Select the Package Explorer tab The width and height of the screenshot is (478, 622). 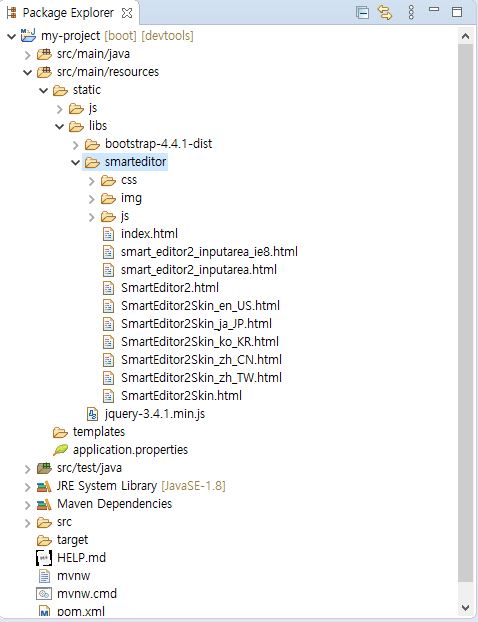pos(68,13)
